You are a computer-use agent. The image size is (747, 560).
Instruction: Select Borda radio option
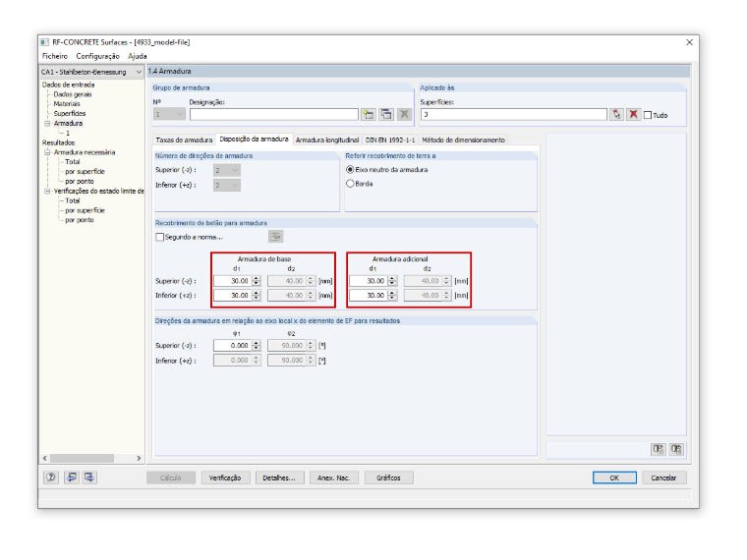350,184
